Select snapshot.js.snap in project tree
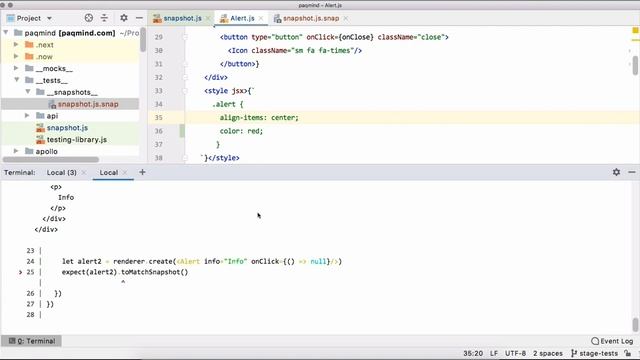 click(x=88, y=104)
